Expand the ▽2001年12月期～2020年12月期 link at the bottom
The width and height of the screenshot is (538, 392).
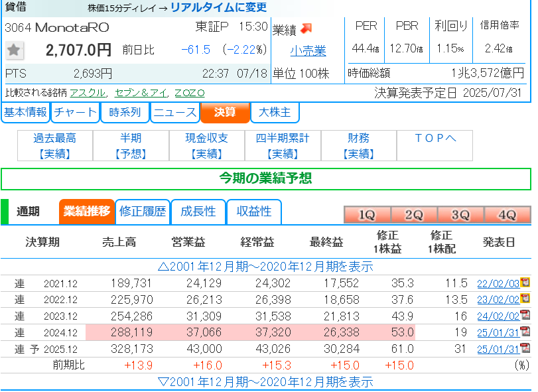tap(265, 382)
